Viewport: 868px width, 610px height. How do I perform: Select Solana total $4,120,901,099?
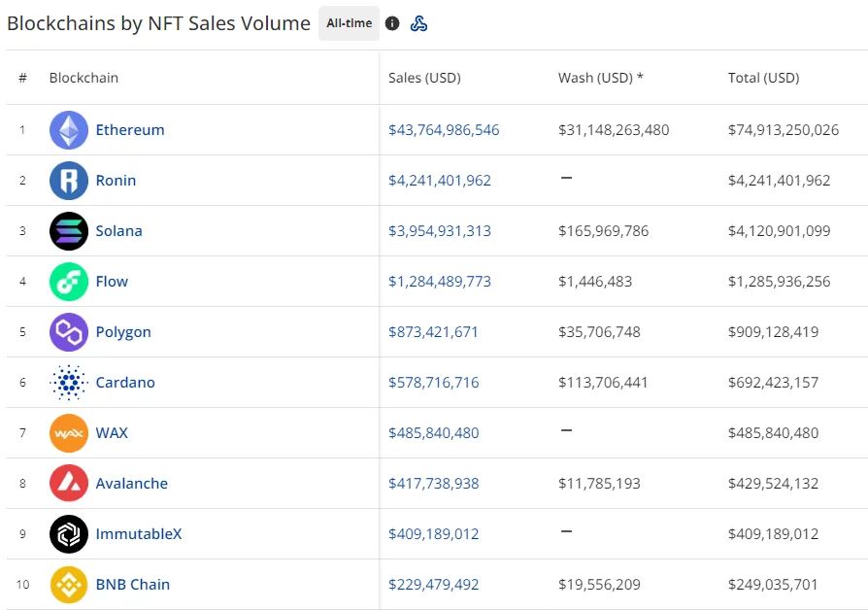[x=780, y=231]
